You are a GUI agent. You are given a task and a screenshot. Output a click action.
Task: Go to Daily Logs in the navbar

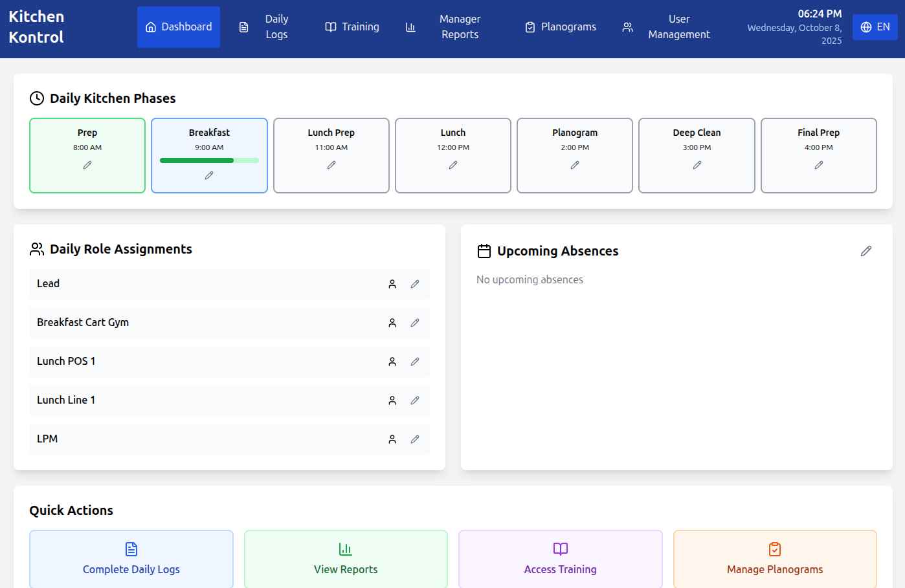(263, 27)
